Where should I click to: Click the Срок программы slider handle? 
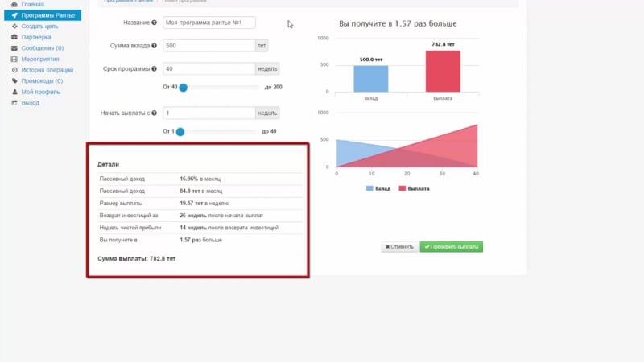pyautogui.click(x=184, y=87)
